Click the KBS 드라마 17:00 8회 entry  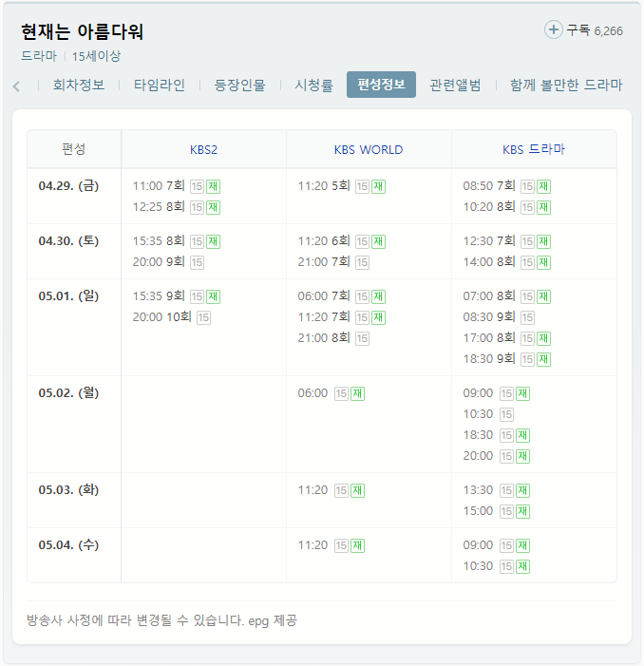(x=507, y=338)
